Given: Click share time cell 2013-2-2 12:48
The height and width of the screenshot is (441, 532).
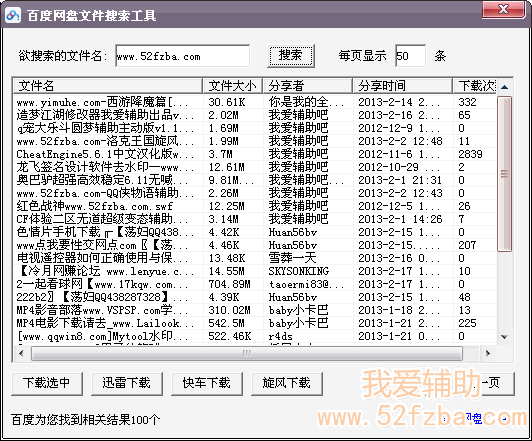Looking at the screenshot, I should pyautogui.click(x=400, y=141).
